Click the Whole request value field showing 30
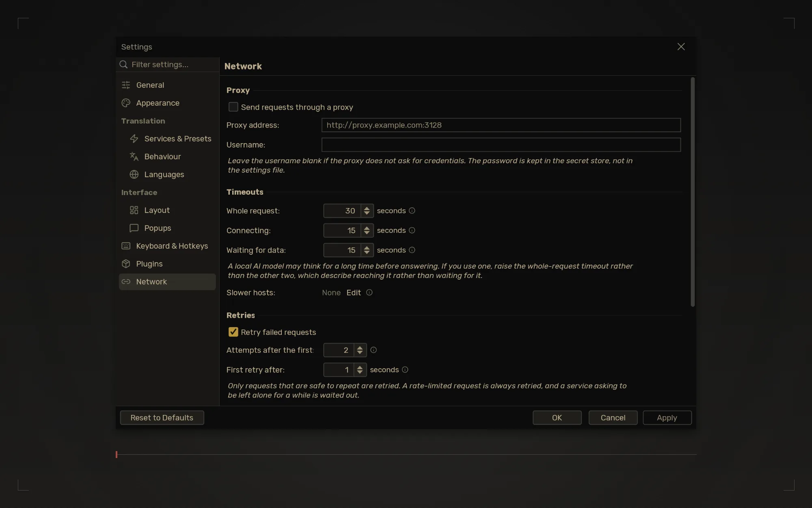 click(342, 211)
